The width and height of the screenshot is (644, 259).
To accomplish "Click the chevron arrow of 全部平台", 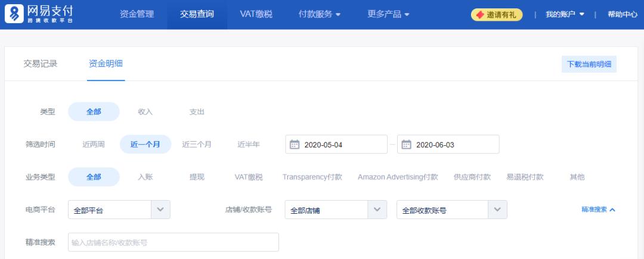I will point(160,210).
